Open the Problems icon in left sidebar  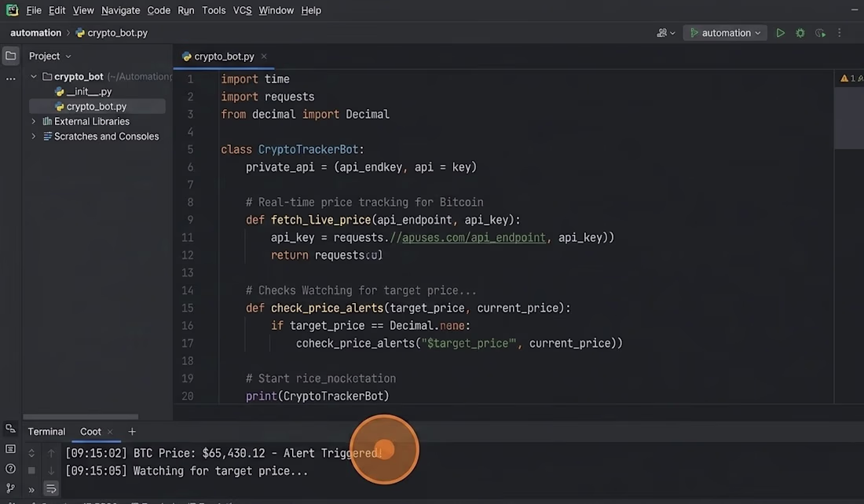coord(10,469)
